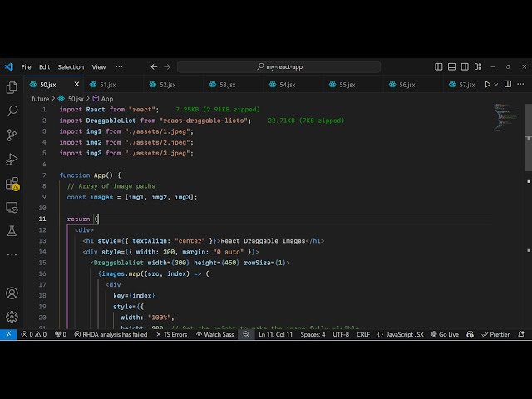
Task: Open the JavaScript JSX language mode selector
Action: pyautogui.click(x=401, y=334)
